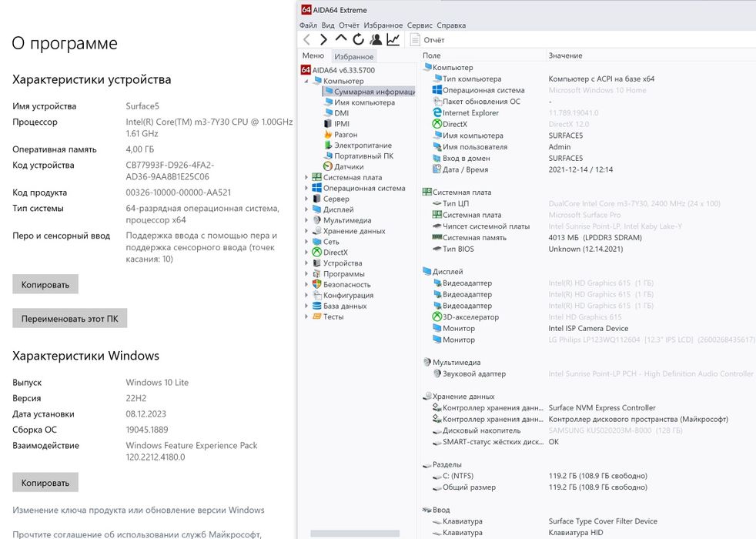Select the Разгон flame icon item

(x=328, y=135)
